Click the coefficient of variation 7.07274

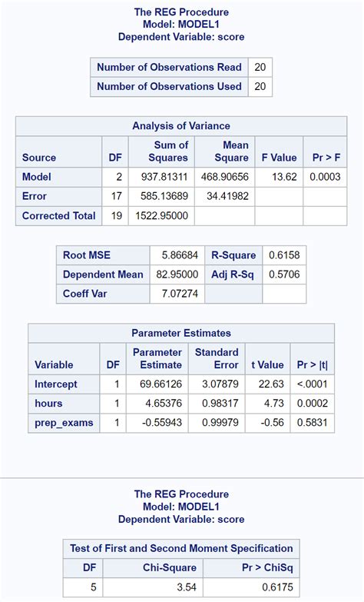(180, 294)
